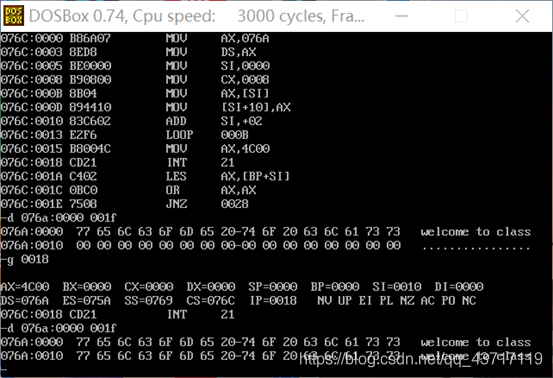The width and height of the screenshot is (553, 378).
Task: Click the SI=0010 register value
Action: [x=397, y=287]
